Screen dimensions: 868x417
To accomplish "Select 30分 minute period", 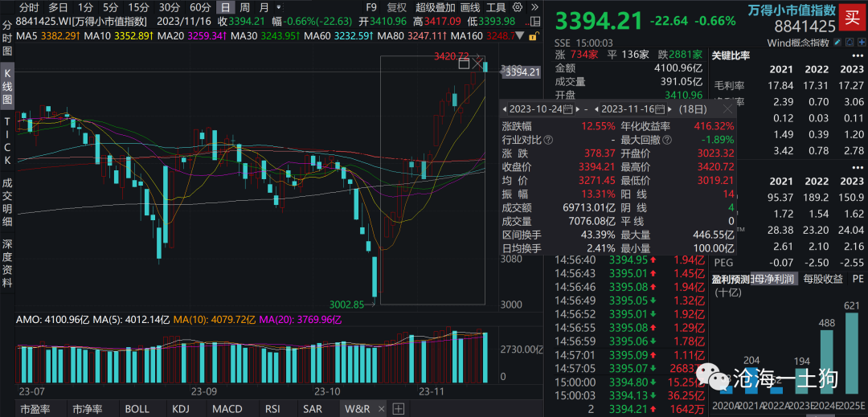I will coord(168,8).
